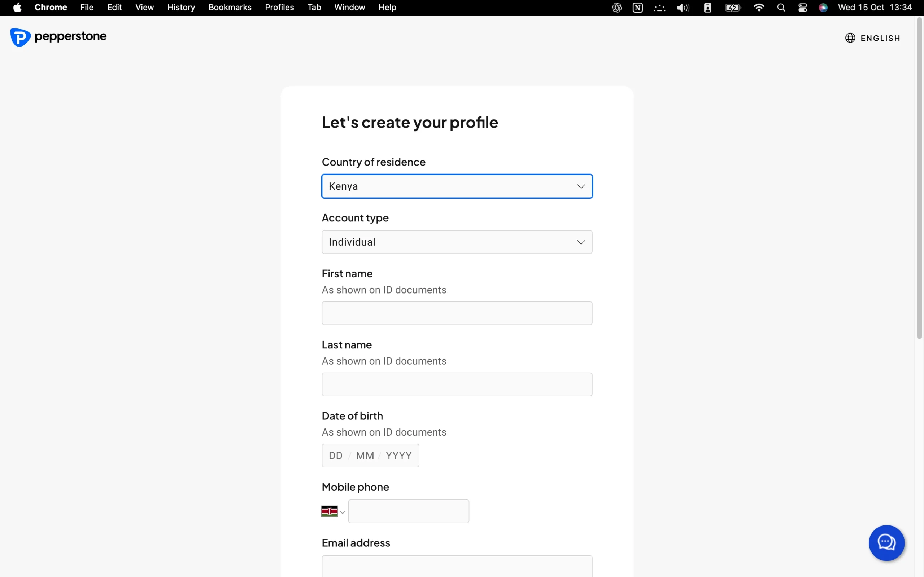Expand the Account type dropdown
Image resolution: width=924 pixels, height=577 pixels.
457,242
